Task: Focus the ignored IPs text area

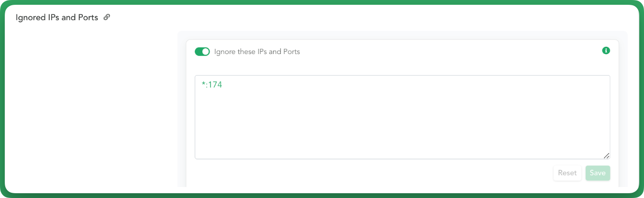Action: pos(402,117)
